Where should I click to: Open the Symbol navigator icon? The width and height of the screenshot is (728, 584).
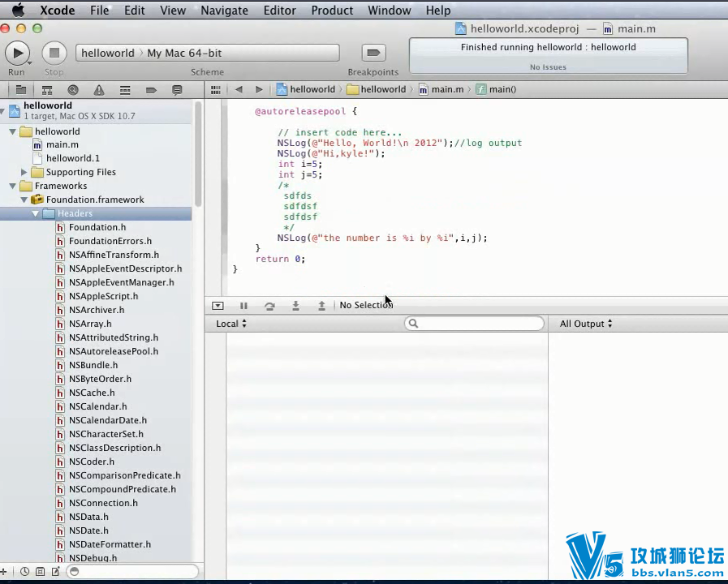click(47, 90)
